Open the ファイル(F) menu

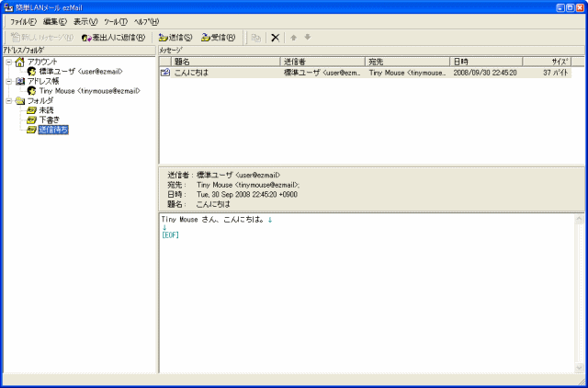tap(23, 20)
